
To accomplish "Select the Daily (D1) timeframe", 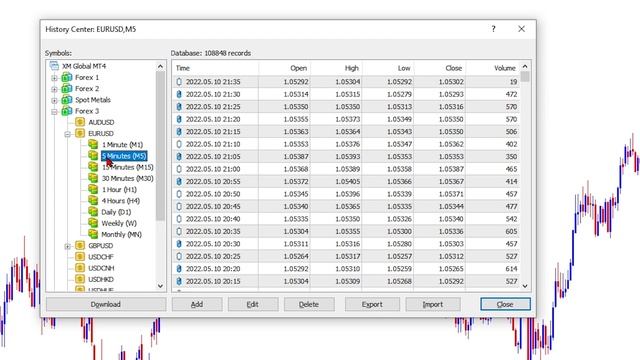I will tap(116, 212).
